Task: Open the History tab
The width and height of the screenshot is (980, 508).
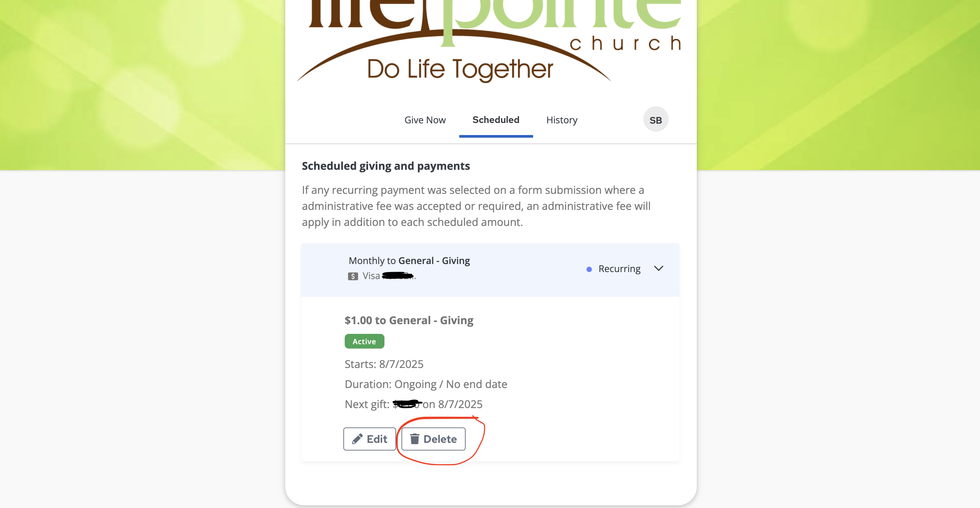Action: [561, 120]
